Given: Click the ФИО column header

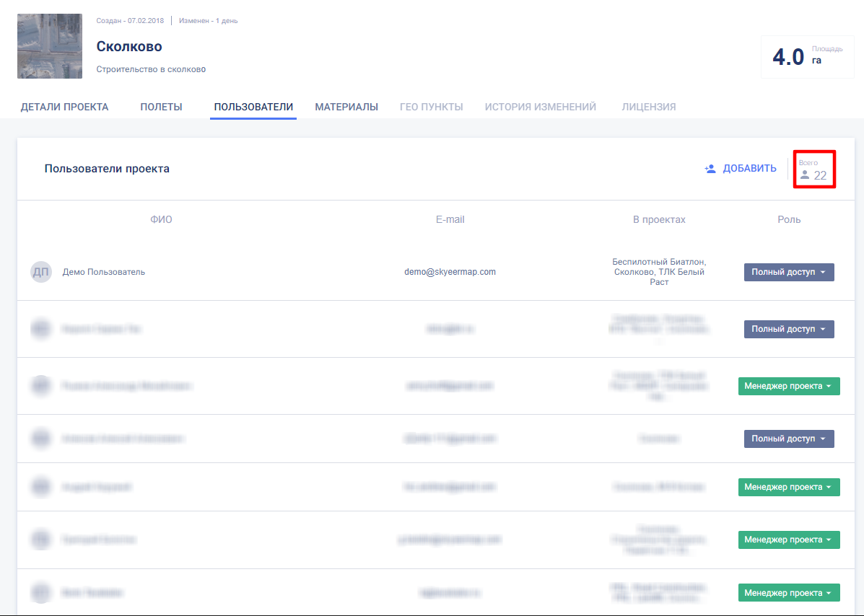Looking at the screenshot, I should pos(161,219).
